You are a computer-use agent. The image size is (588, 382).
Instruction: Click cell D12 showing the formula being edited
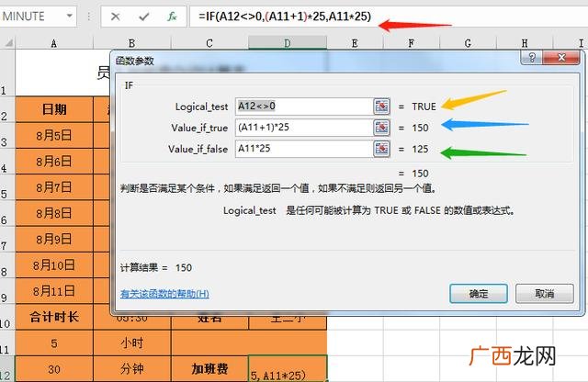pyautogui.click(x=288, y=369)
